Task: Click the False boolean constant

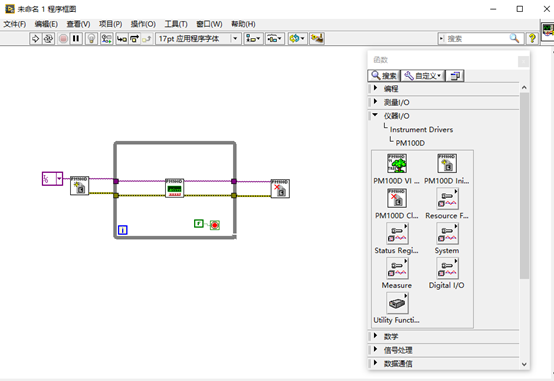Action: (x=199, y=223)
